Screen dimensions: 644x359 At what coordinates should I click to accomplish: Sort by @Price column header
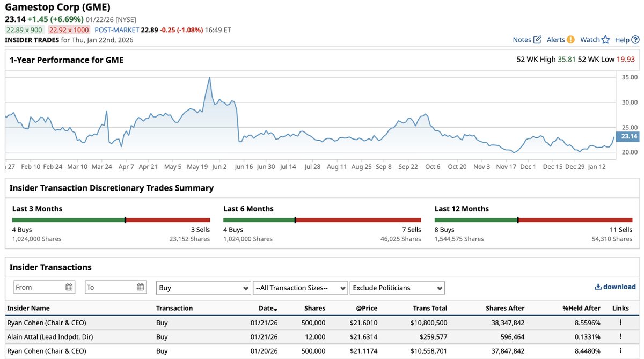(x=365, y=308)
